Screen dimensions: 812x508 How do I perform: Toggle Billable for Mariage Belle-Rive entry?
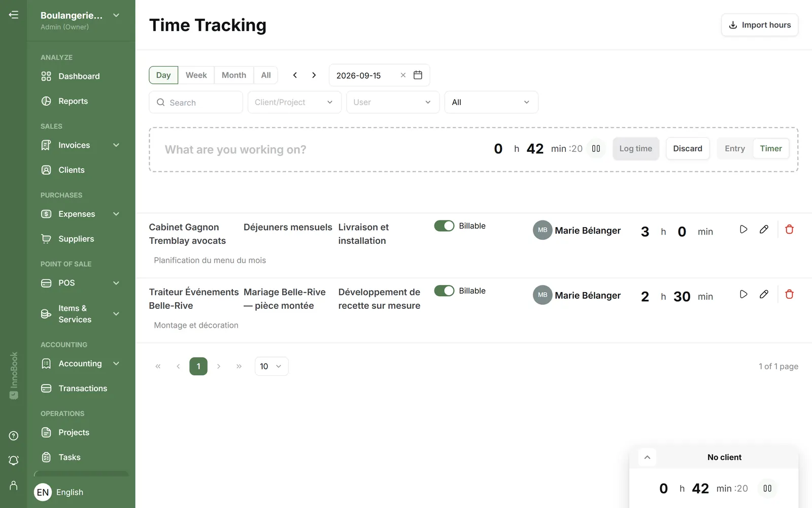(x=444, y=291)
